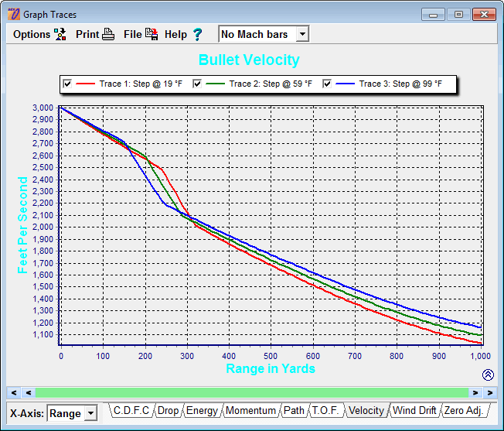Switch to the T.O.F. tab
The height and width of the screenshot is (431, 504).
325,410
